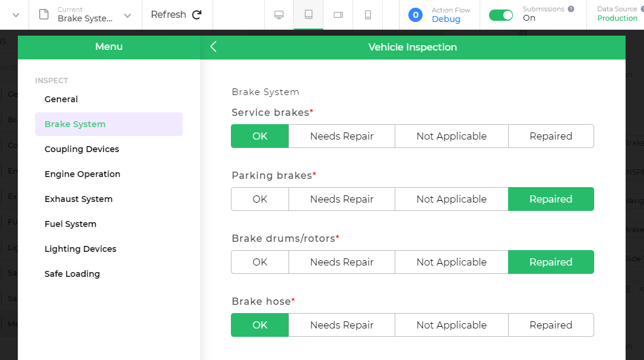Click the Vehicle Inspection header title
This screenshot has width=644, height=360.
(x=413, y=47)
